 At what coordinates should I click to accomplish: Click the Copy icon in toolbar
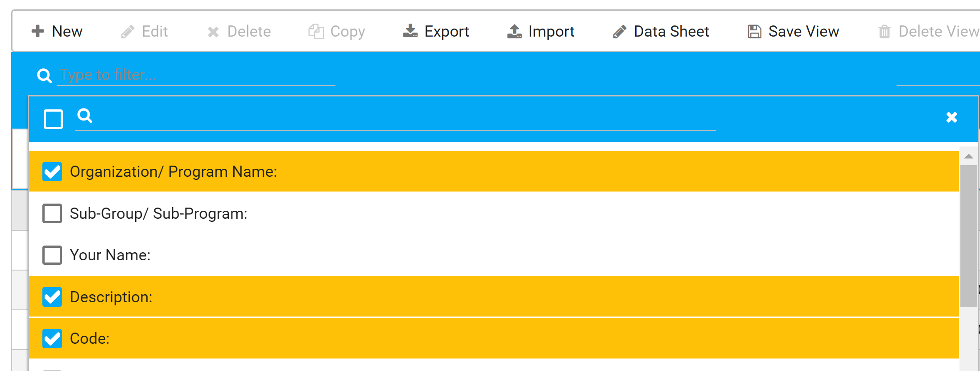(316, 31)
